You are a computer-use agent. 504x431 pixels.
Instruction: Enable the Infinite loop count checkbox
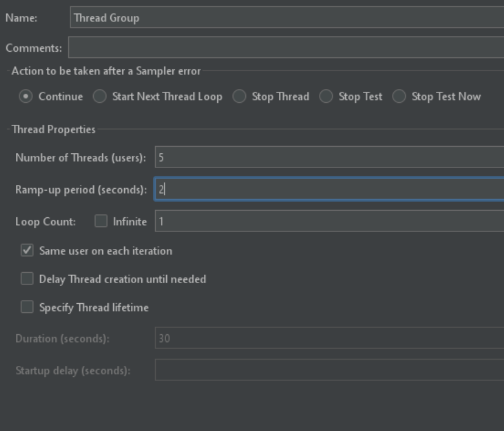(101, 221)
